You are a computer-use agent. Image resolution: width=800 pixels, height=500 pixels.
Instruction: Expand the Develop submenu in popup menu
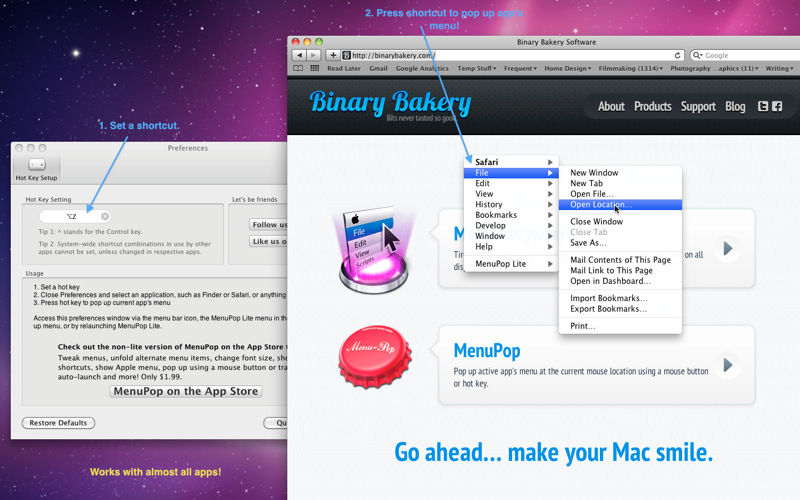(511, 226)
